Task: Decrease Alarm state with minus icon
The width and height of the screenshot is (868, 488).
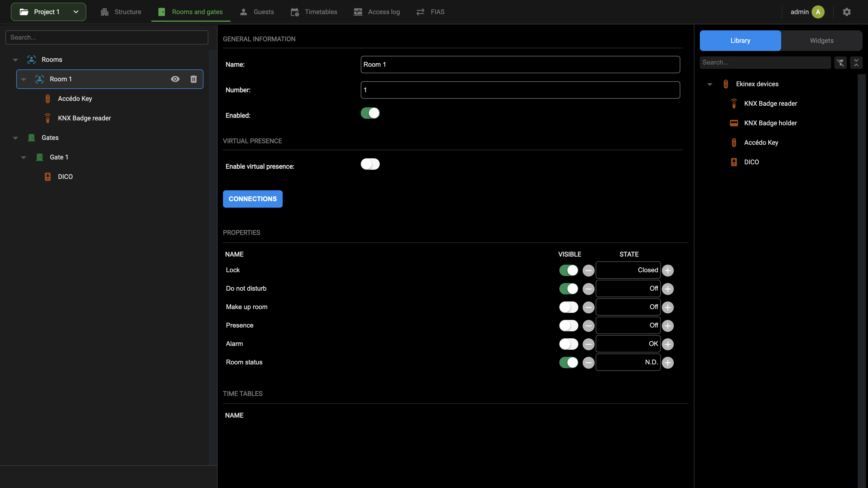Action: point(588,344)
